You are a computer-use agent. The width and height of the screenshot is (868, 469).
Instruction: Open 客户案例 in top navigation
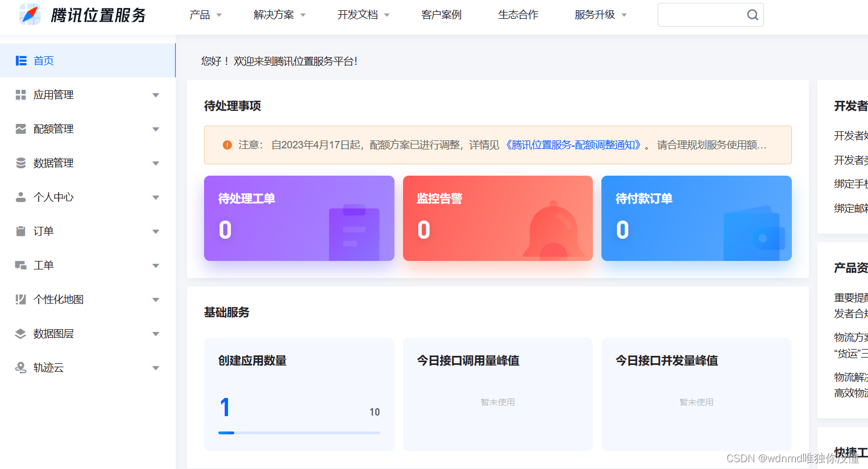(x=442, y=15)
